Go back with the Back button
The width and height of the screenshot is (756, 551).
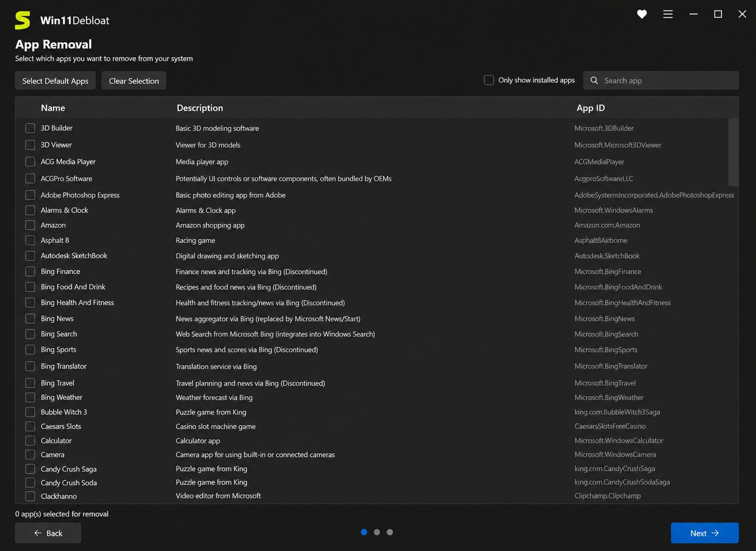click(x=48, y=533)
